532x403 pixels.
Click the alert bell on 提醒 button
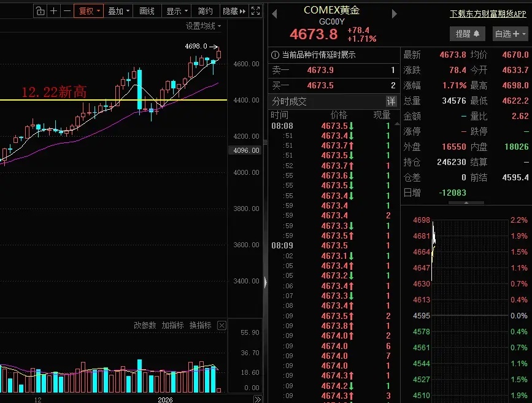(x=477, y=34)
